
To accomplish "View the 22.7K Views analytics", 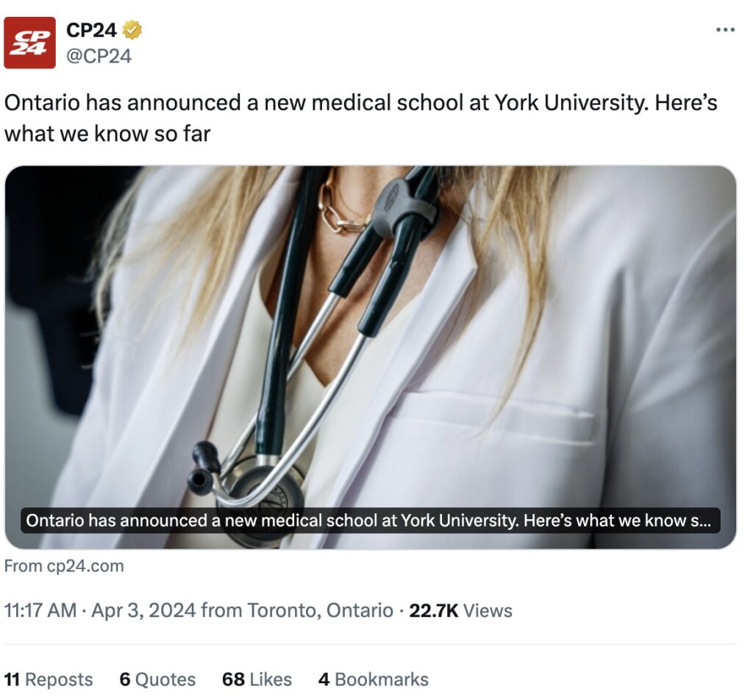I will pyautogui.click(x=460, y=610).
